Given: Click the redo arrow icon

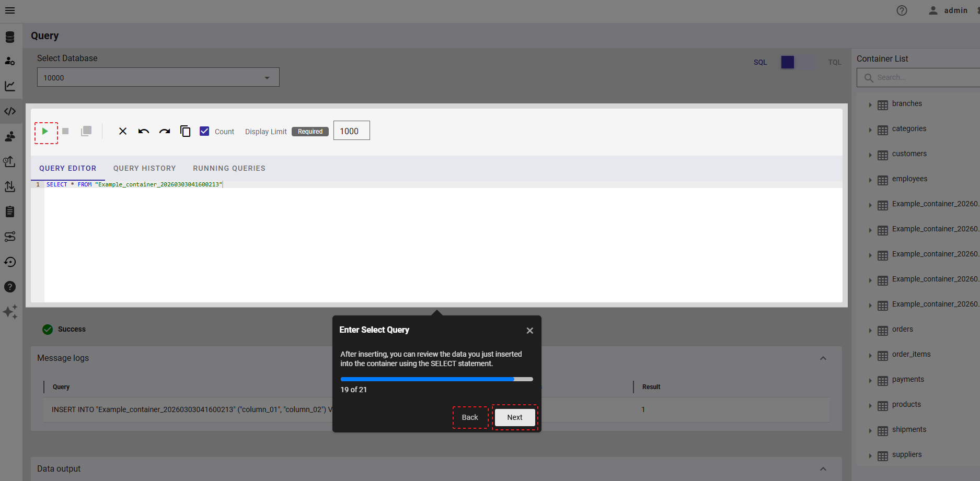Looking at the screenshot, I should pos(165,131).
